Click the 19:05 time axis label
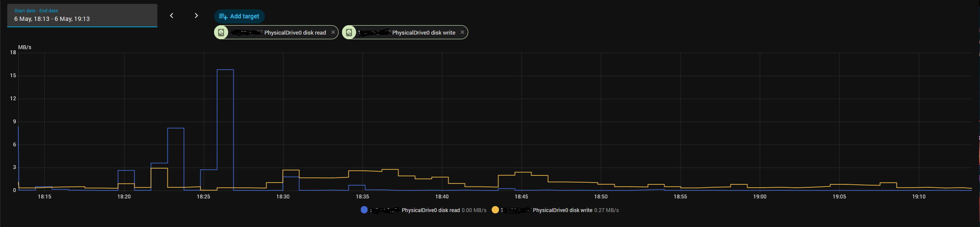This screenshot has height=227, width=980. point(839,197)
